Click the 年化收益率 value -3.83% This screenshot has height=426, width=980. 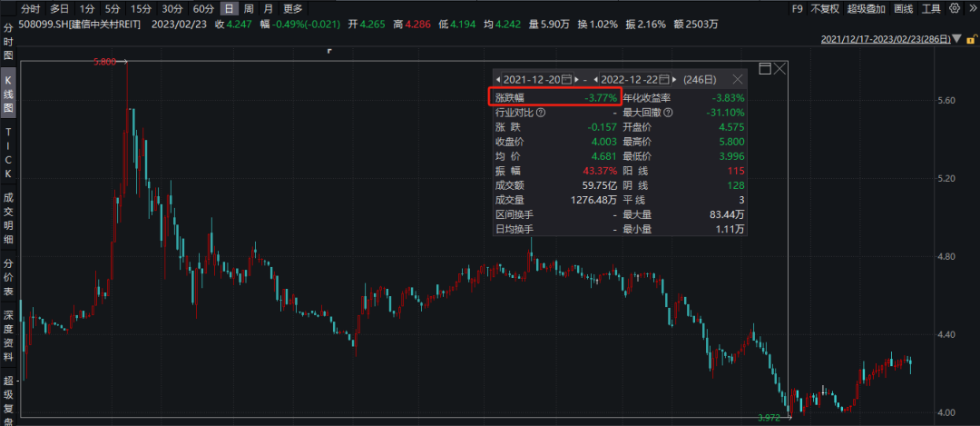click(x=728, y=97)
